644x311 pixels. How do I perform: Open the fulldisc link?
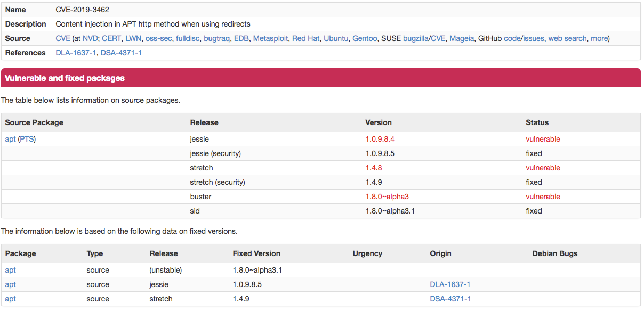click(188, 38)
